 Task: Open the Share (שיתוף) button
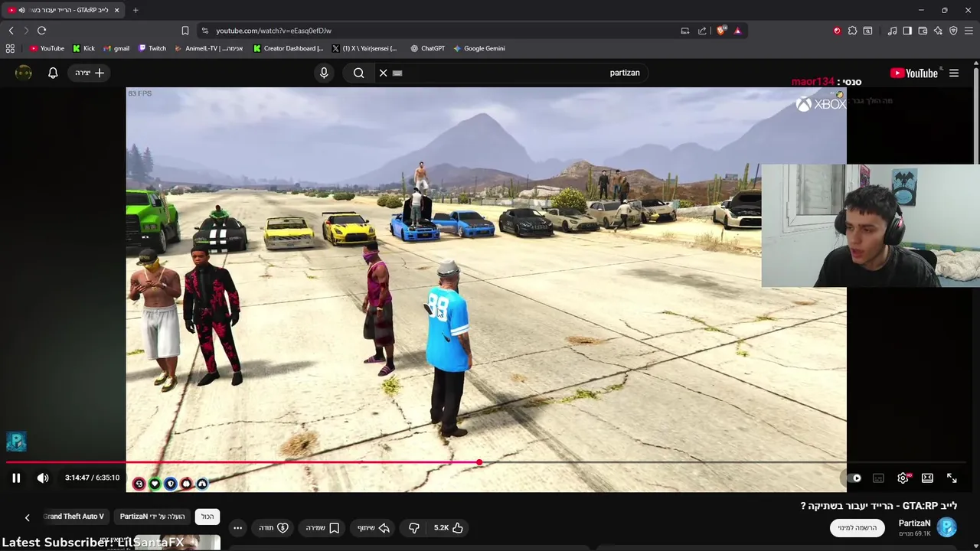coord(374,528)
